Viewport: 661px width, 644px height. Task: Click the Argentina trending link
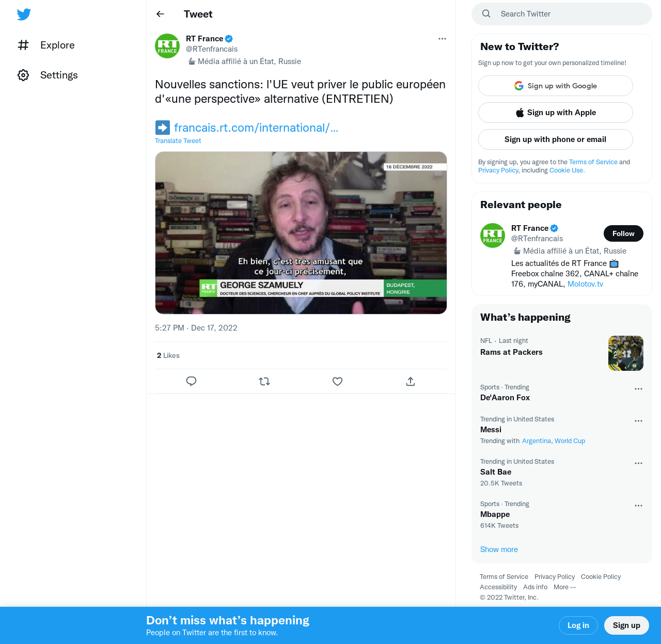[537, 441]
